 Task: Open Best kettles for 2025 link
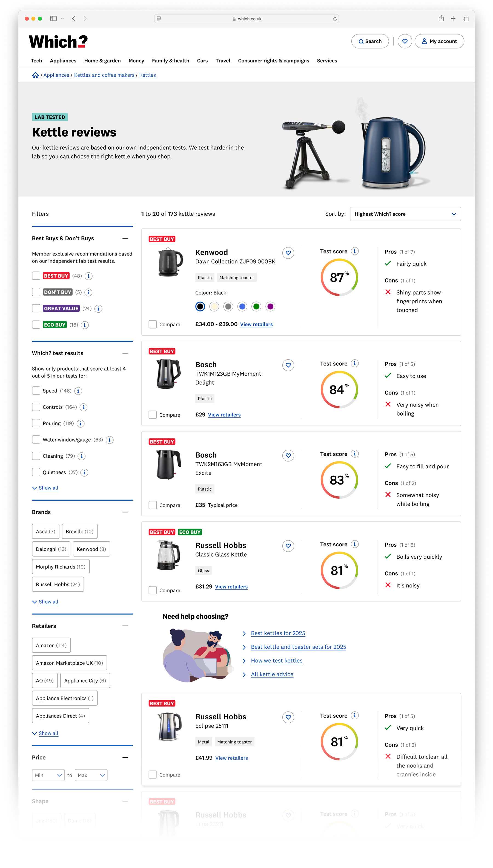point(278,633)
